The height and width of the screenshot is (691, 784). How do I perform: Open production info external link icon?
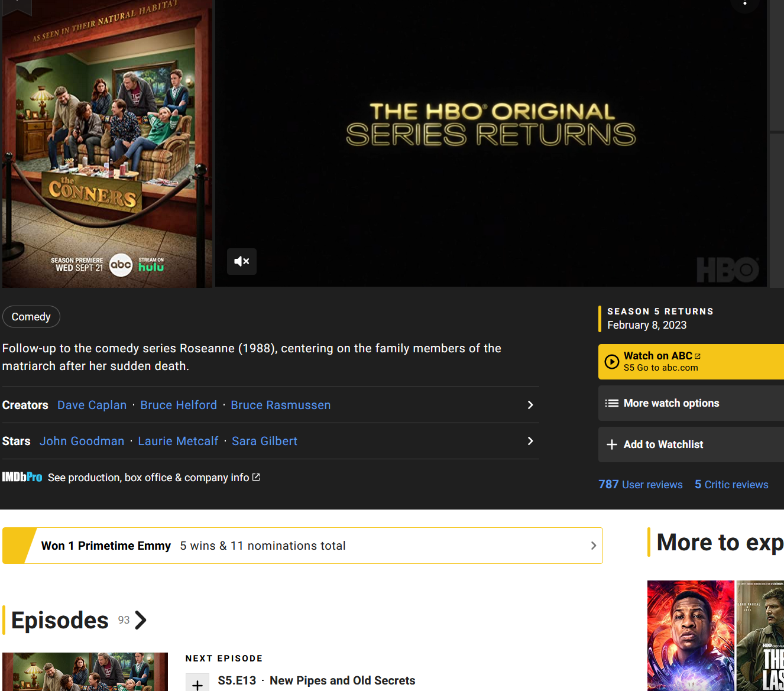[x=256, y=477]
